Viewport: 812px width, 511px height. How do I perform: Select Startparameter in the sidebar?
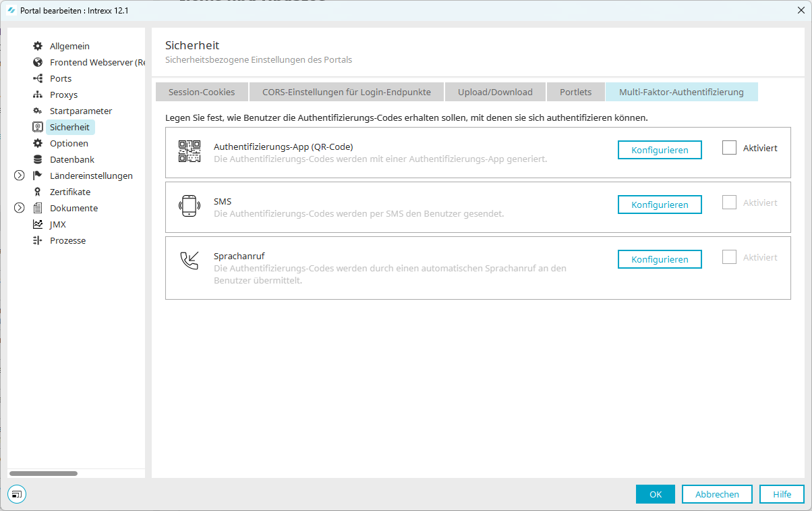click(x=81, y=111)
